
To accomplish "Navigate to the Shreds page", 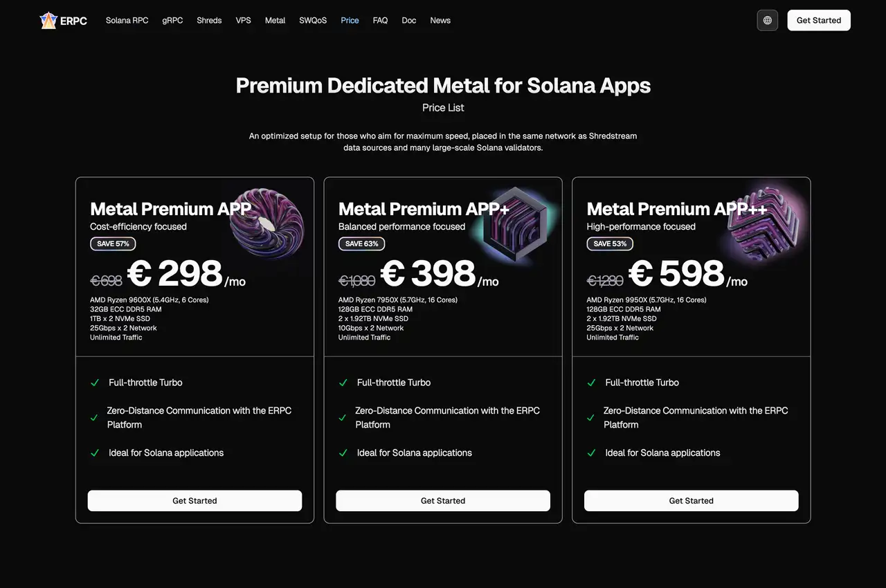I will point(209,20).
